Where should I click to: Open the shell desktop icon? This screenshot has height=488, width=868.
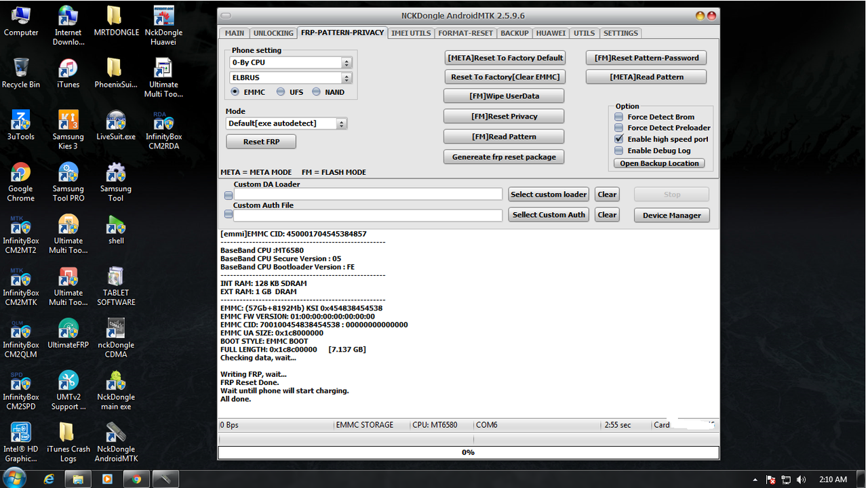(x=116, y=230)
